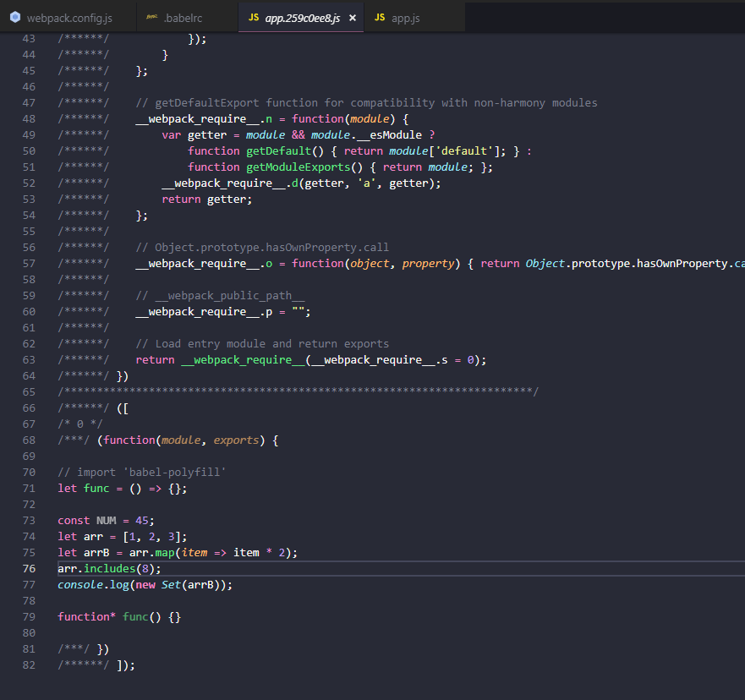The image size is (745, 700).
Task: Click the JS icon on app.js tab
Action: tap(380, 17)
